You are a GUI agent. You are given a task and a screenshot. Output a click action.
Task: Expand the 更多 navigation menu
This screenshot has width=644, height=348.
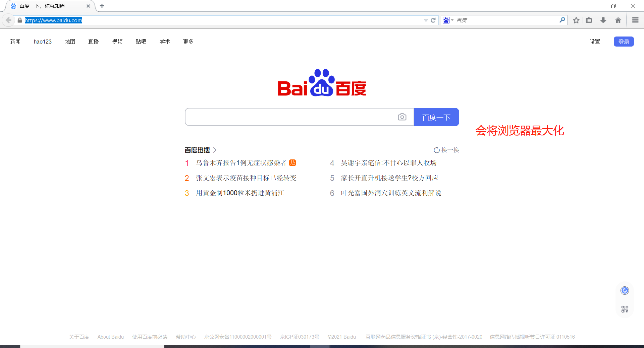click(188, 42)
